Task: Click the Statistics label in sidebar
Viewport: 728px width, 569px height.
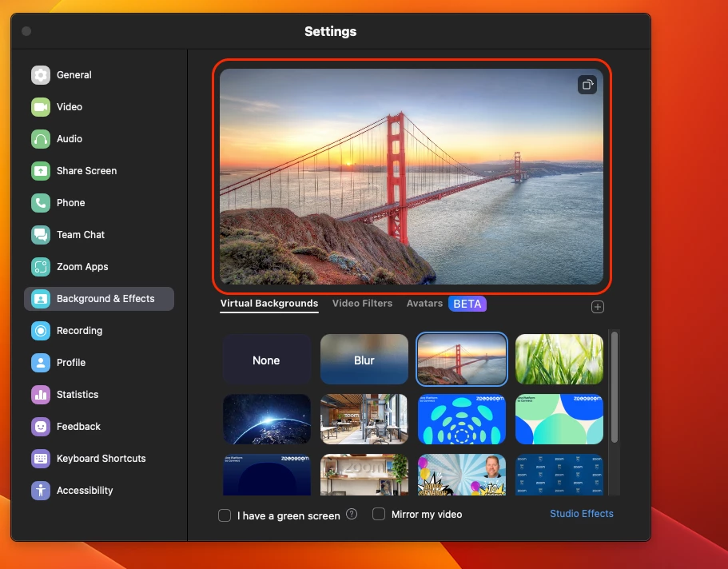Action: 77,395
